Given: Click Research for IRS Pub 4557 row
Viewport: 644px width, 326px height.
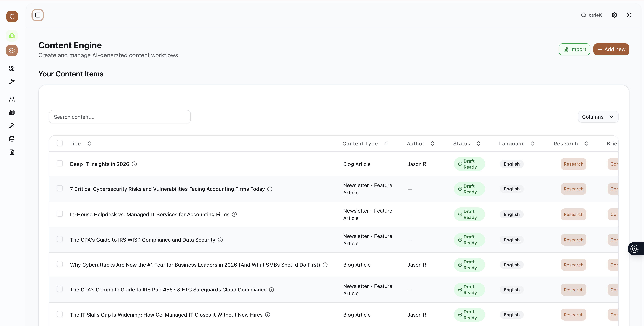Looking at the screenshot, I should tap(573, 290).
